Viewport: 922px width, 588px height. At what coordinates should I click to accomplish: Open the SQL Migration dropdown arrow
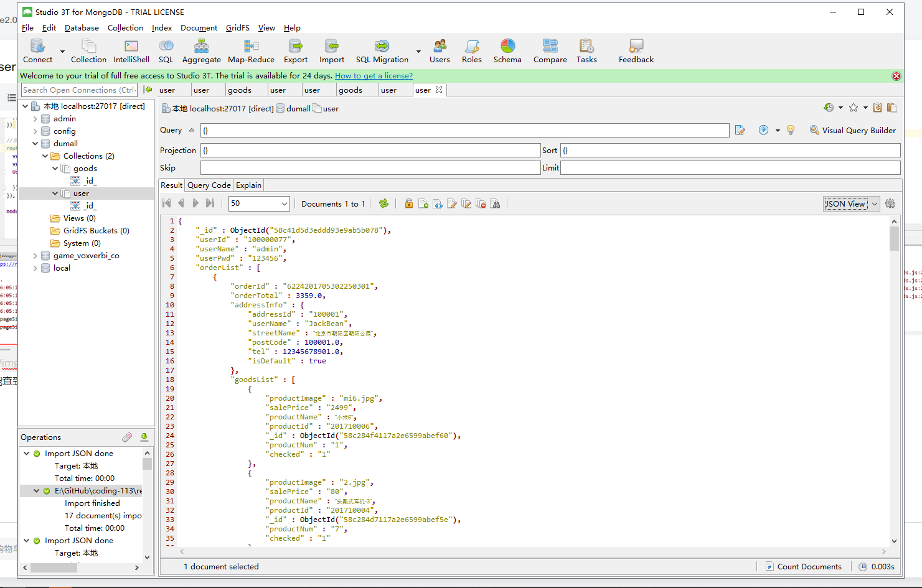(x=418, y=52)
